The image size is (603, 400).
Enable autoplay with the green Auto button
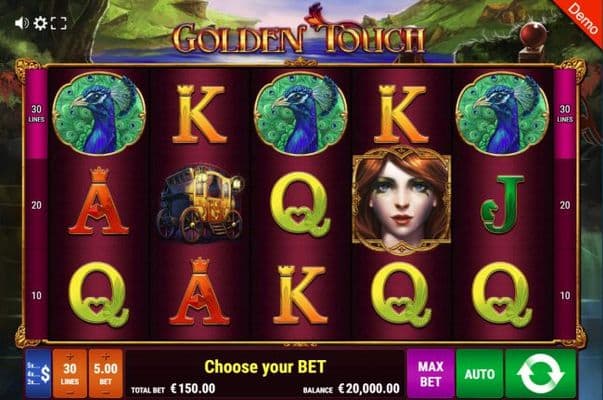(x=480, y=373)
